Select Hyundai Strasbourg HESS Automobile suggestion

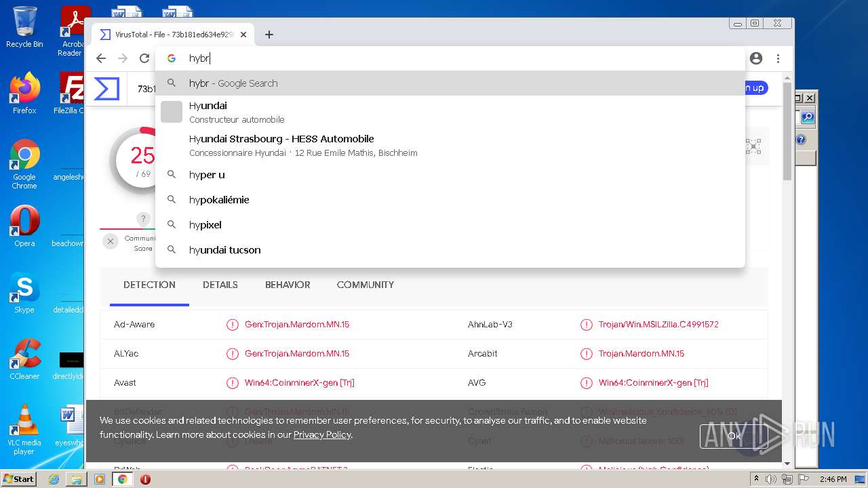tap(450, 145)
